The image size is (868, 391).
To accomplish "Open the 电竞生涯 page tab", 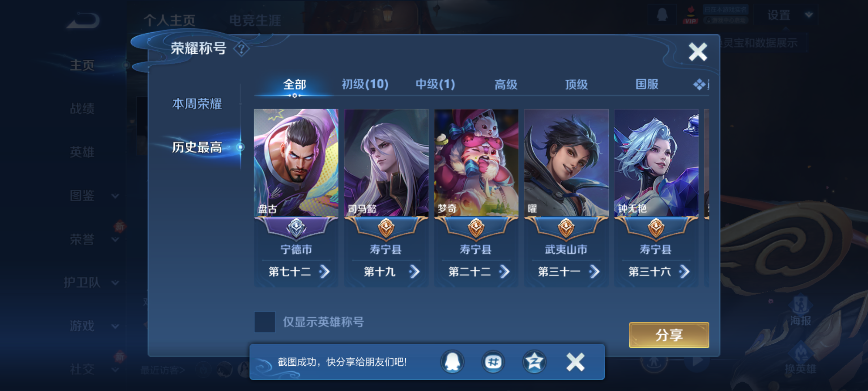I will click(255, 20).
